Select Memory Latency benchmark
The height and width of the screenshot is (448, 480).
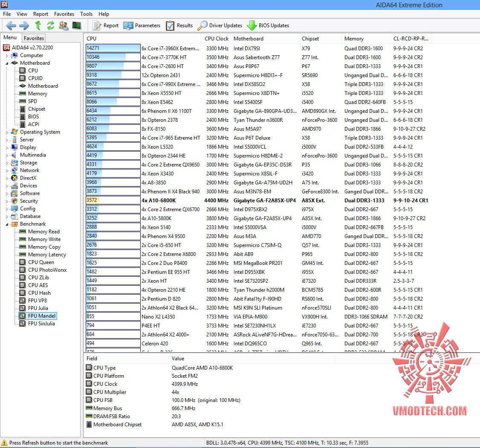tap(47, 254)
